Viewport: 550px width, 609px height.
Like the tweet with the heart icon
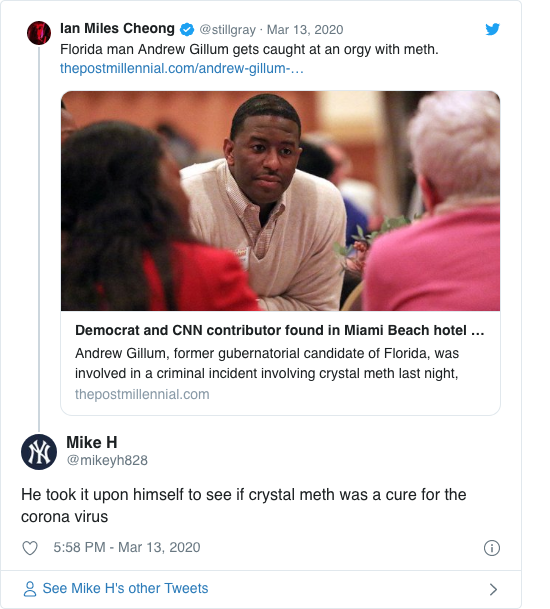[30, 548]
